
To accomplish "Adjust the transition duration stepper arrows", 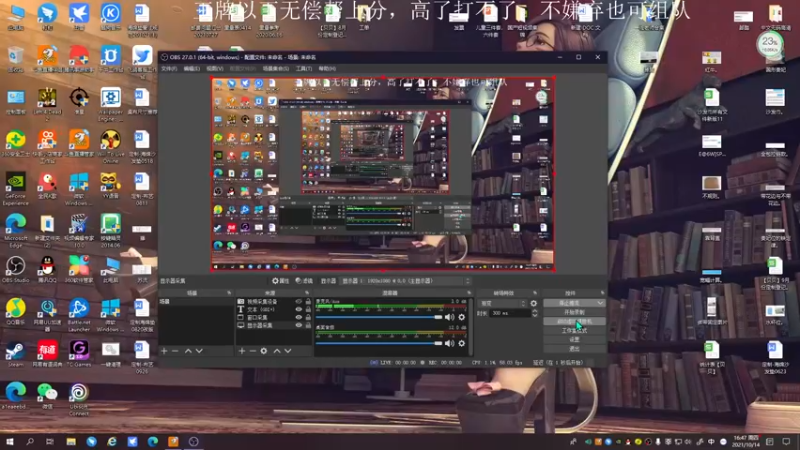I will tap(534, 313).
